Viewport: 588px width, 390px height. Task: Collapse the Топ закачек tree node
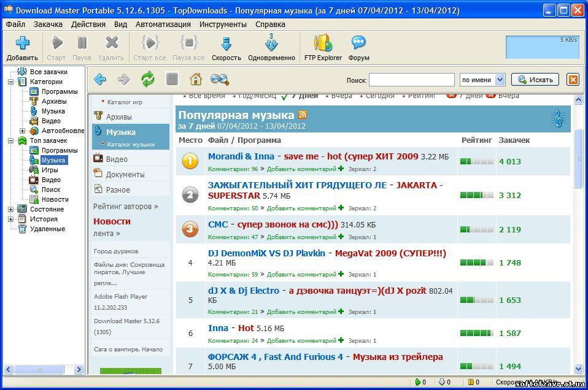coord(10,140)
